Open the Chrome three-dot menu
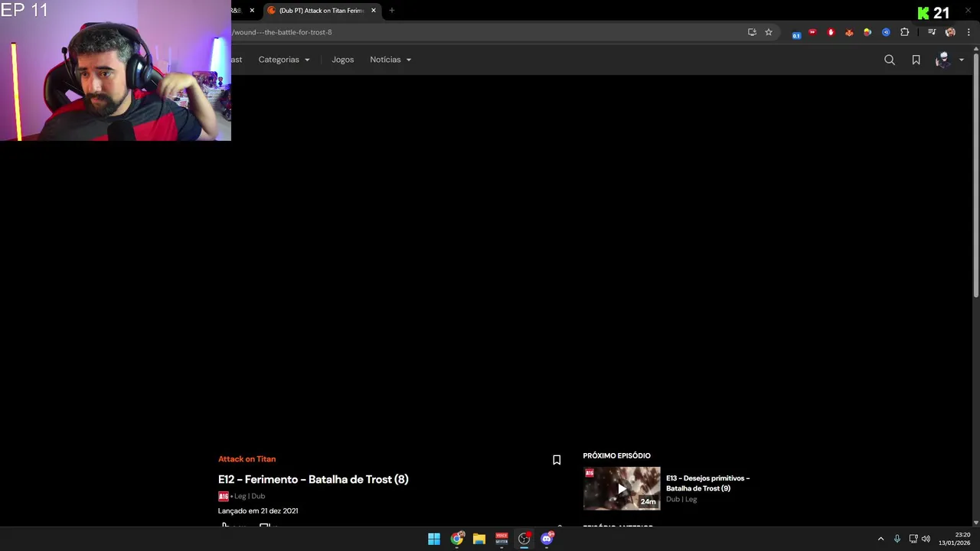The height and width of the screenshot is (551, 980). click(x=969, y=32)
